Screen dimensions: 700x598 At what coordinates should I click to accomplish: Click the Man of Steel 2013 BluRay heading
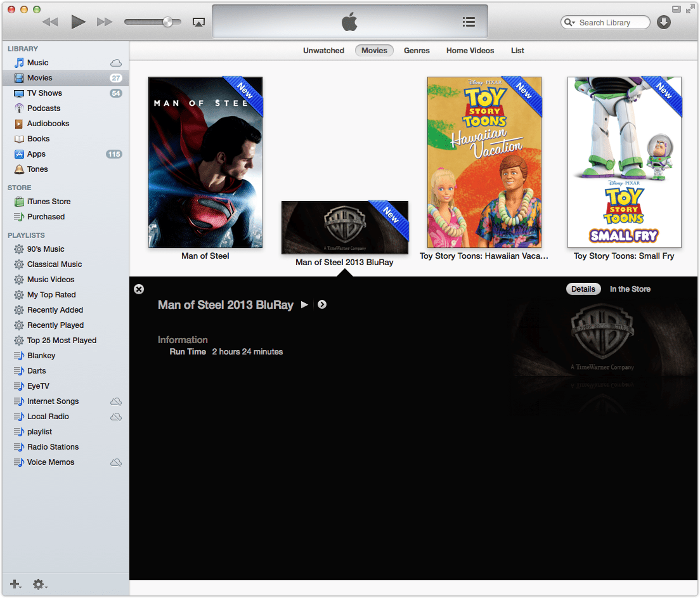(226, 305)
